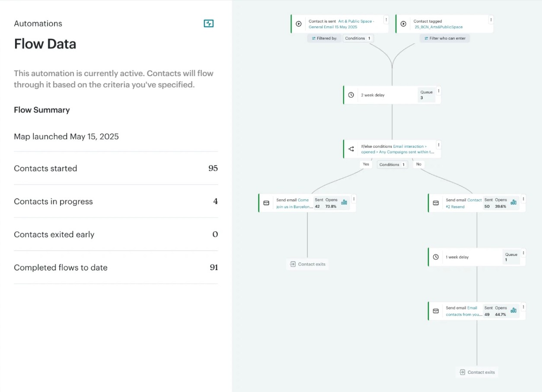This screenshot has width=542, height=392.
Task: Click the Sent 49 value on 'Email contacts' node
Action: 487,314
